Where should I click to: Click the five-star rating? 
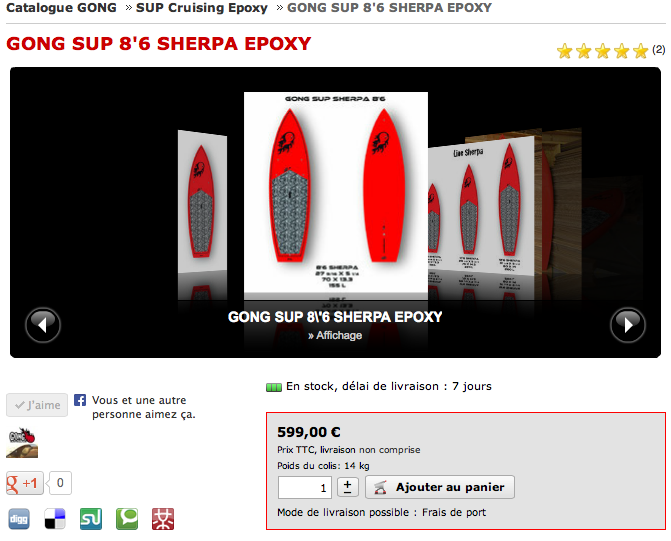click(602, 51)
